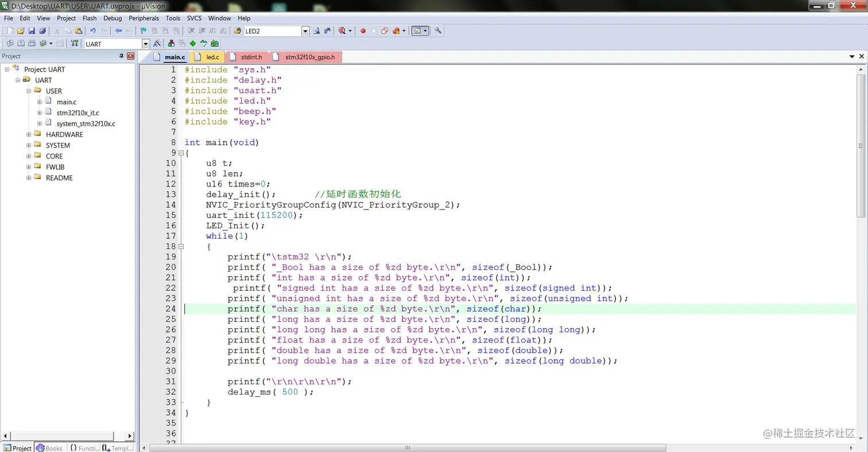This screenshot has width=868, height=452.
Task: Open the batch build dropdown arrow
Action: tap(51, 44)
